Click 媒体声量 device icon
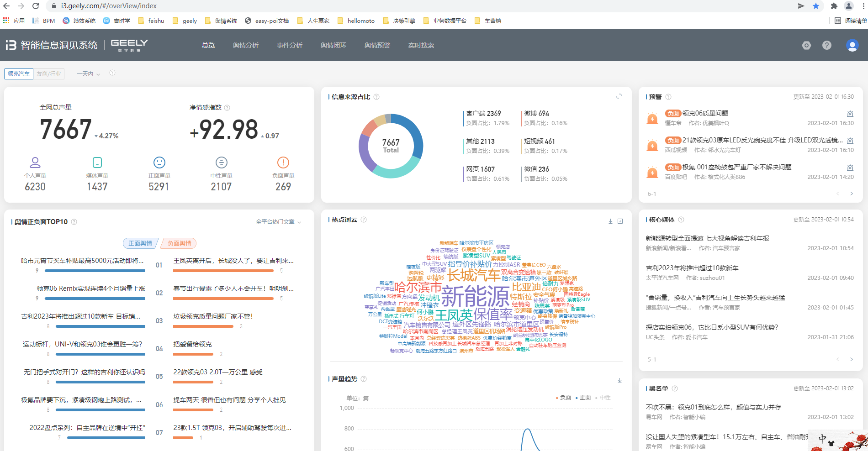Image resolution: width=868 pixels, height=451 pixels. click(97, 163)
